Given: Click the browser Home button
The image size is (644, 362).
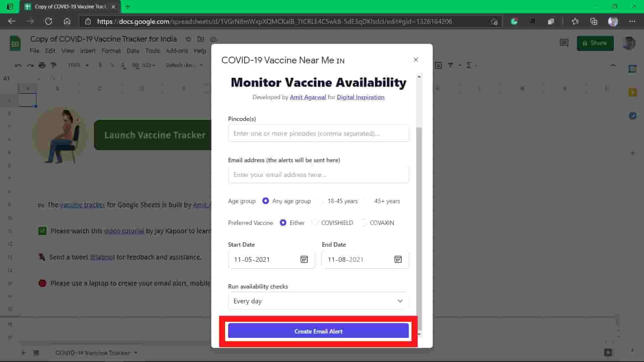Looking at the screenshot, I should (67, 21).
